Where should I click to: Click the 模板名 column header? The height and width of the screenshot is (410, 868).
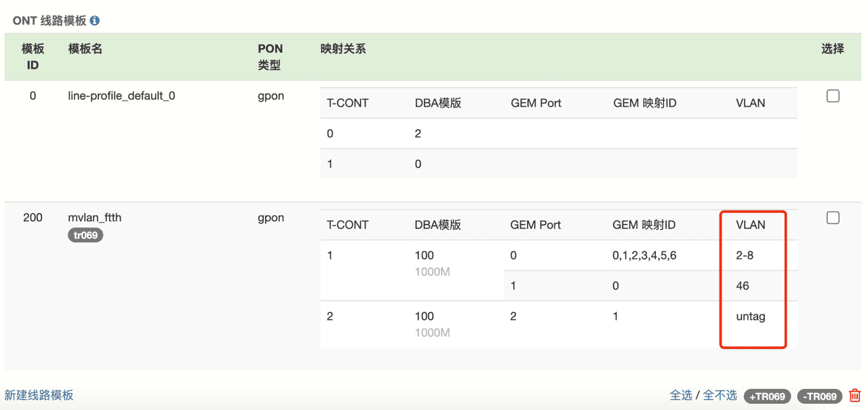click(x=85, y=49)
